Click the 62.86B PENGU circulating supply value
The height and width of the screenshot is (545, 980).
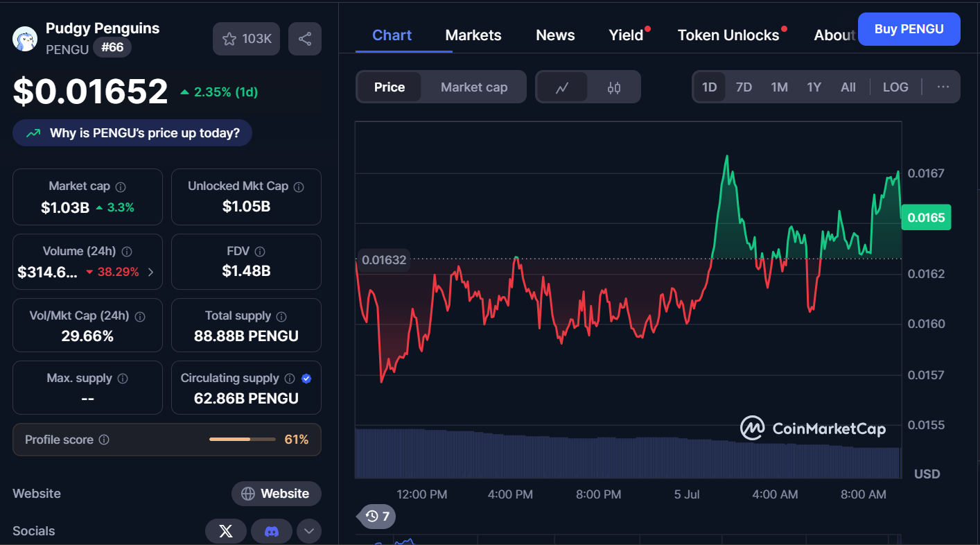click(246, 399)
